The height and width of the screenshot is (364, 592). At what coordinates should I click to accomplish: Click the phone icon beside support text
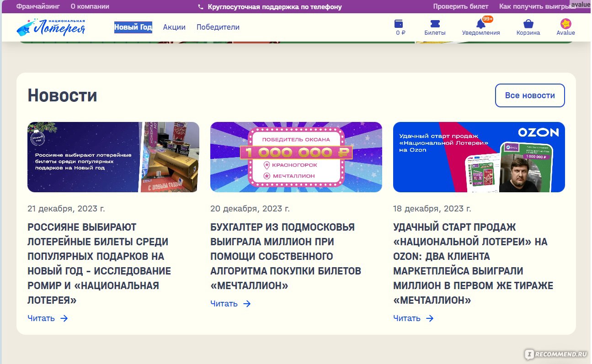point(201,7)
